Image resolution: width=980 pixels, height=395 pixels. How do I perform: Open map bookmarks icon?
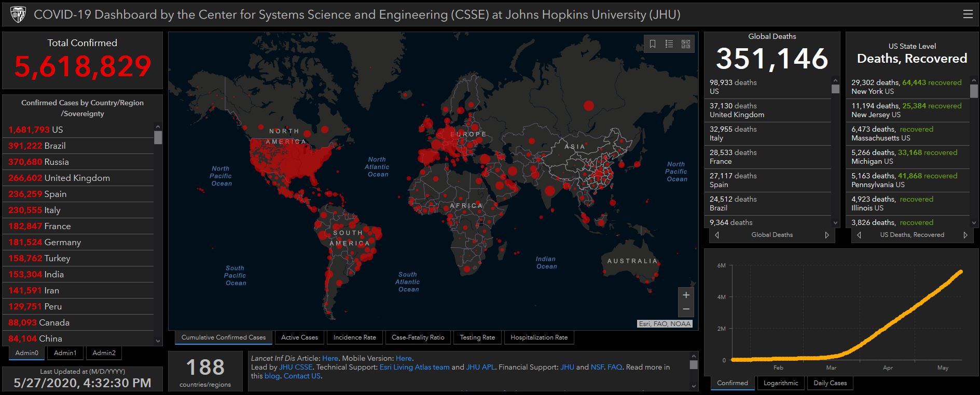(x=653, y=44)
